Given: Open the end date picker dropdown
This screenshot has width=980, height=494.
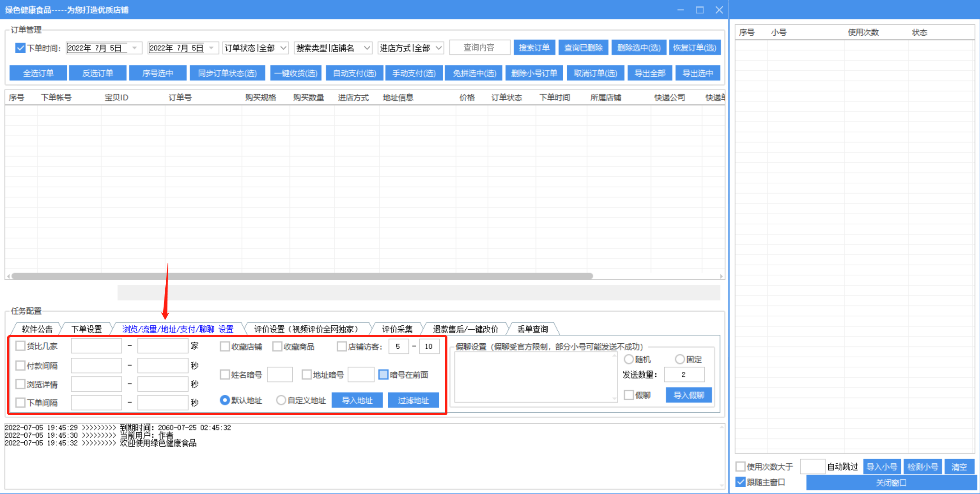Looking at the screenshot, I should point(211,48).
